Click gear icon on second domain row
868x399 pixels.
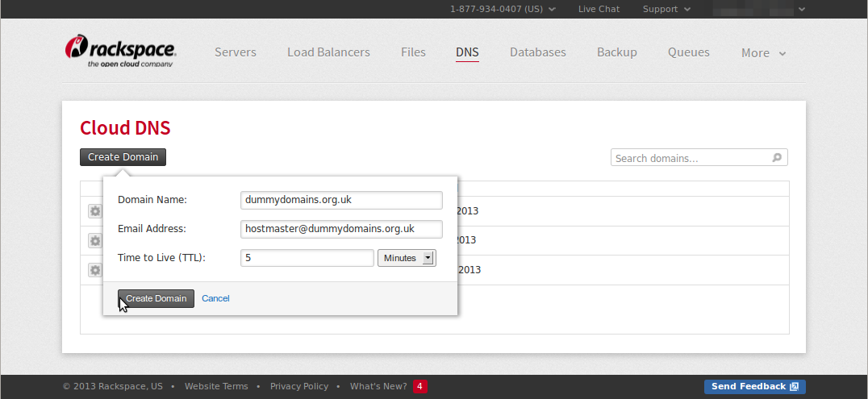95,241
